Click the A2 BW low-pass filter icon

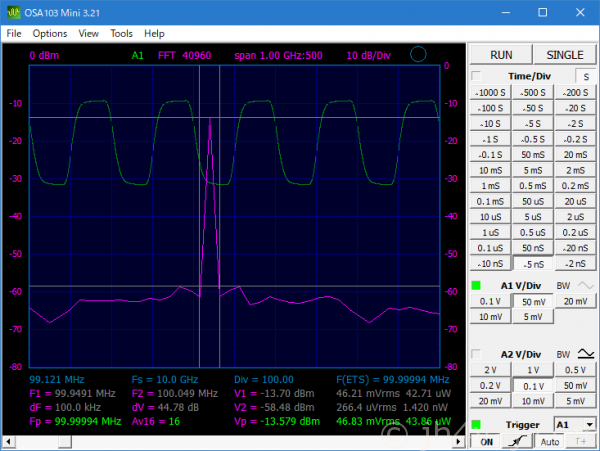point(585,353)
